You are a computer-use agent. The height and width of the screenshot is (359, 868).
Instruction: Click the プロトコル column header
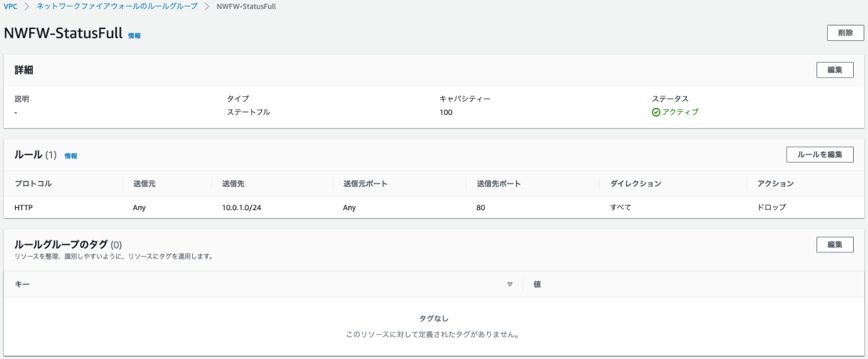click(x=33, y=184)
